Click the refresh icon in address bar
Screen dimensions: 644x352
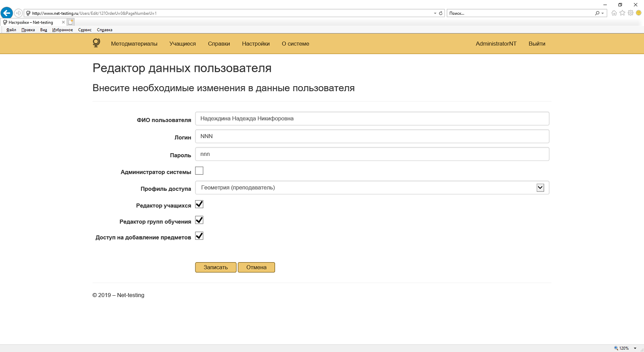click(441, 13)
